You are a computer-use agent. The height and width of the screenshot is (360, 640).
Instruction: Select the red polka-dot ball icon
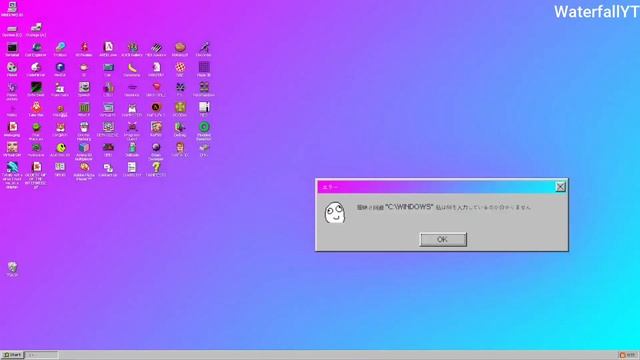(x=180, y=67)
